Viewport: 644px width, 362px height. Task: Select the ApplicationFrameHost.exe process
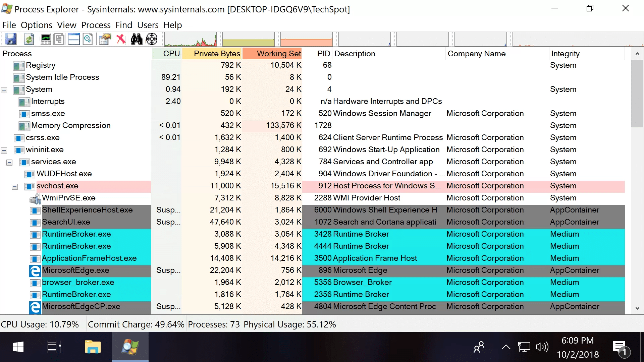(313, 258)
